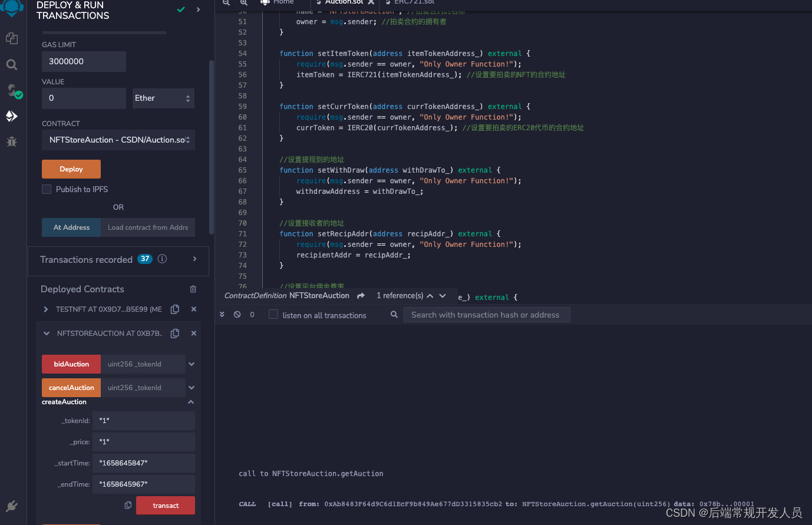Click the At Address button
Screen dimensions: 812x525
click(x=71, y=227)
